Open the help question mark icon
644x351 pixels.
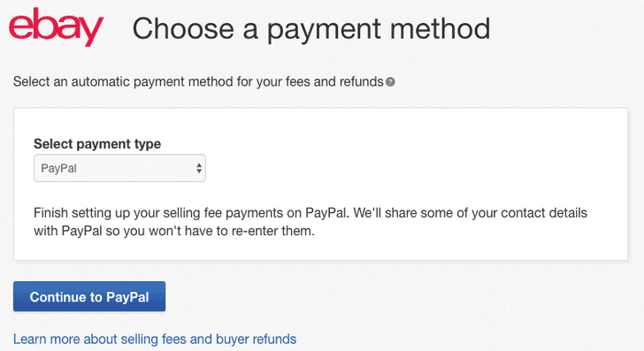(390, 81)
